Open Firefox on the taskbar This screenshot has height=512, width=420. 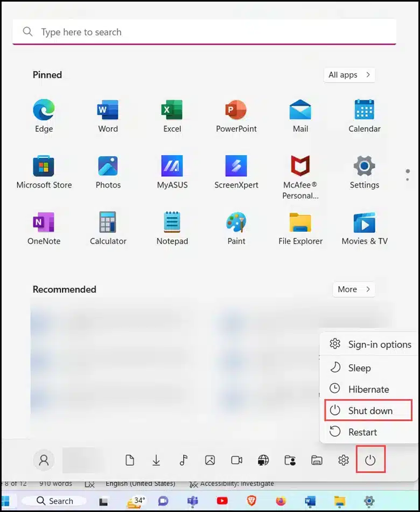(x=281, y=501)
